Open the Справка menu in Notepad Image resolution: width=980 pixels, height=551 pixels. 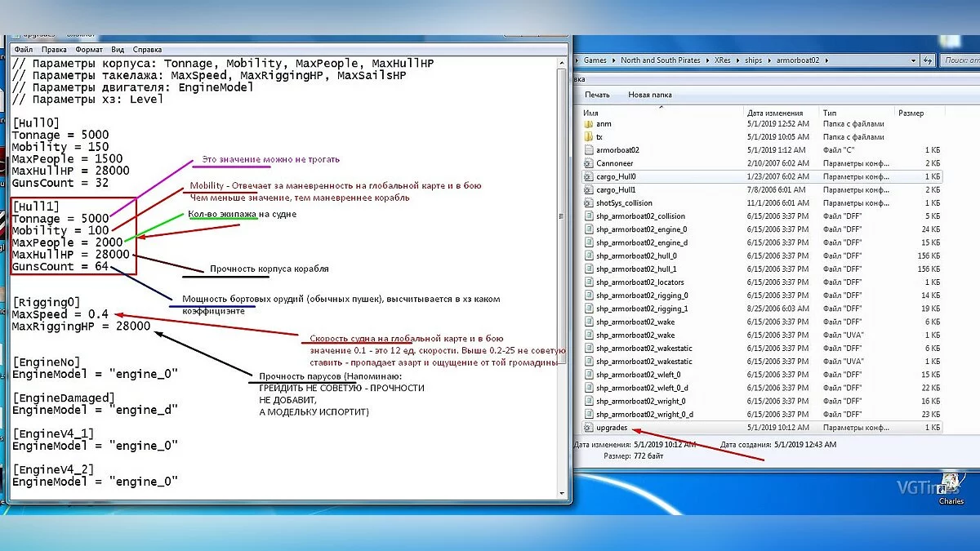pyautogui.click(x=147, y=49)
